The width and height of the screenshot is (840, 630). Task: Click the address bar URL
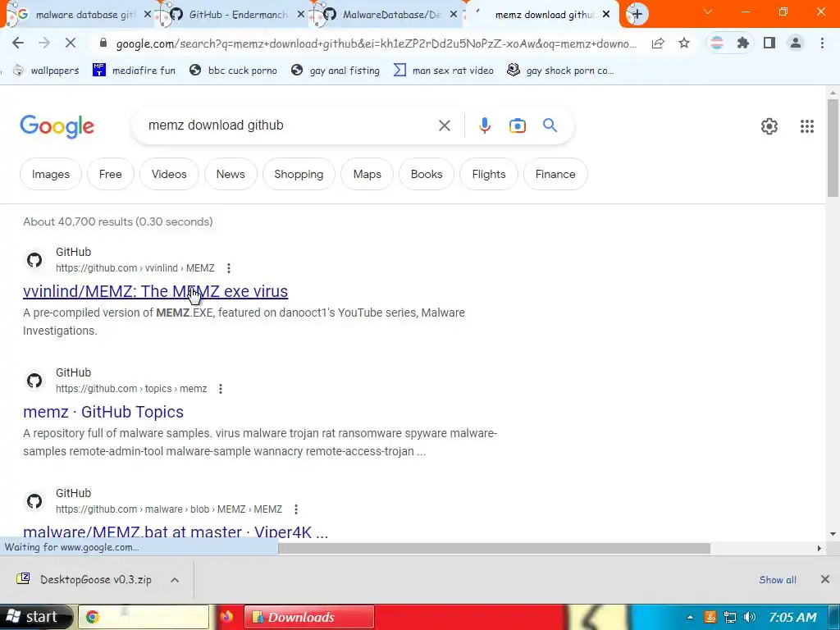(376, 43)
